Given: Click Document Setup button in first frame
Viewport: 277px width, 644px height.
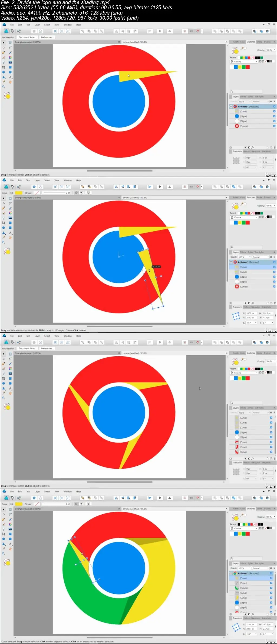Looking at the screenshot, I should pyautogui.click(x=27, y=37).
